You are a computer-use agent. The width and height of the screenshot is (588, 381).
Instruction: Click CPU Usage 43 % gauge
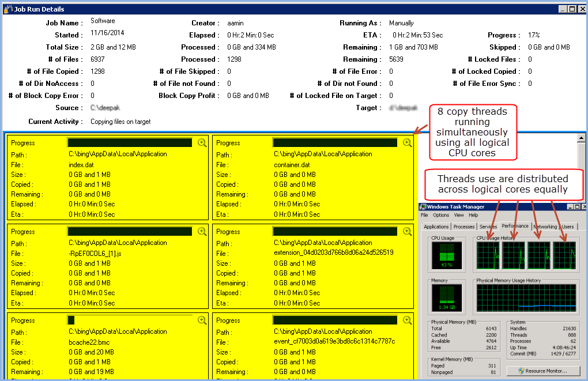[447, 255]
